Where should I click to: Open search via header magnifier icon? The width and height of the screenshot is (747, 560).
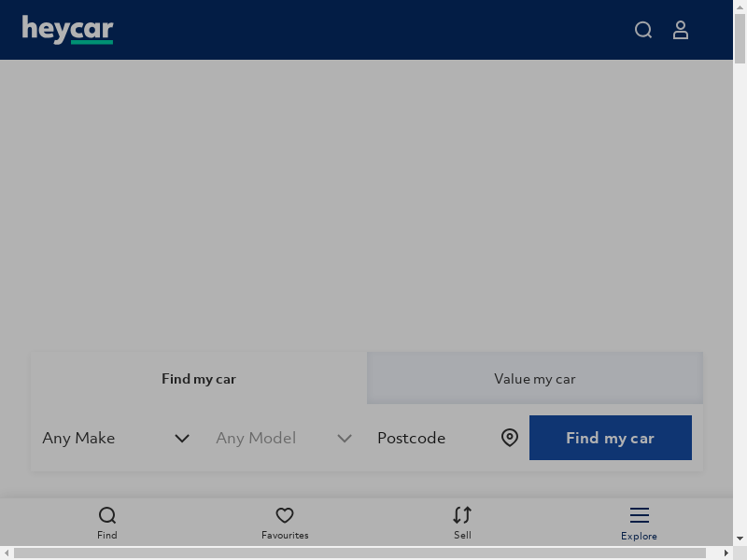643,30
